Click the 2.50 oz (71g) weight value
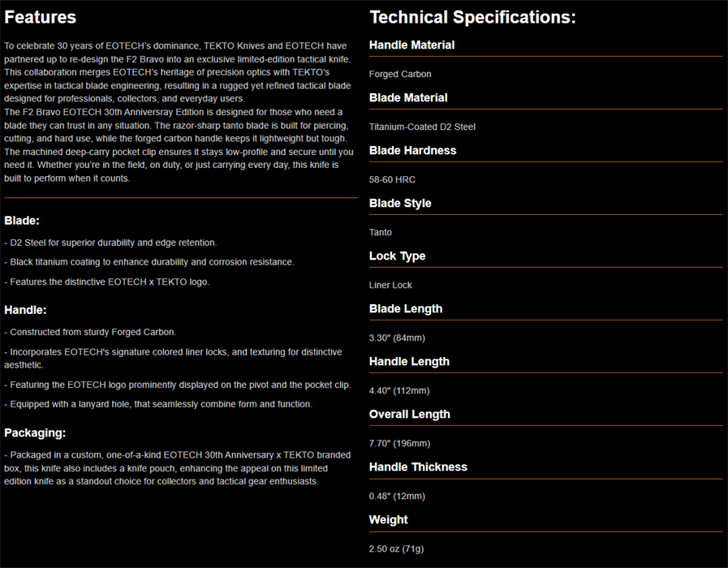Viewport: 728px width, 568px height. coord(397,549)
